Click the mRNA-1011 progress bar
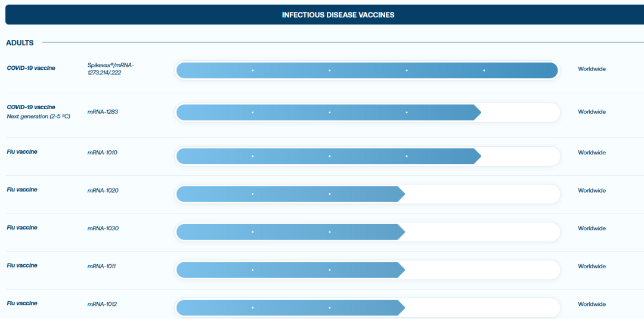The height and width of the screenshot is (319, 644). 290,270
